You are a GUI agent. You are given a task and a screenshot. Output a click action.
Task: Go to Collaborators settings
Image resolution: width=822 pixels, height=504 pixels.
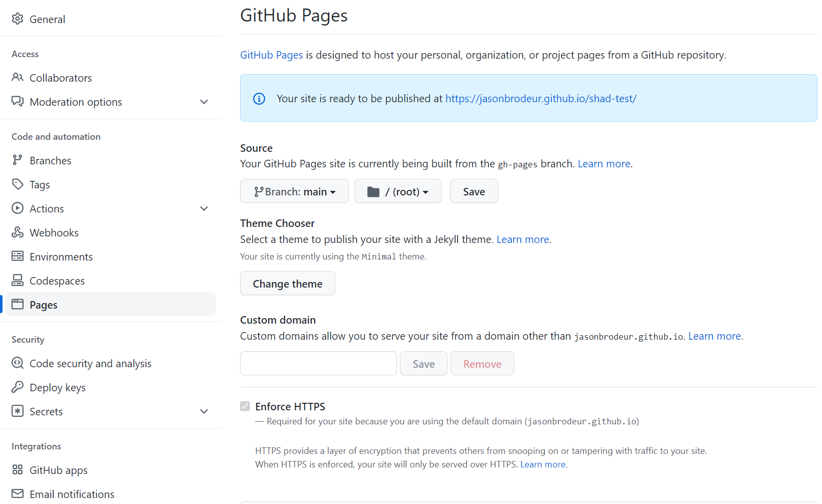point(111,78)
